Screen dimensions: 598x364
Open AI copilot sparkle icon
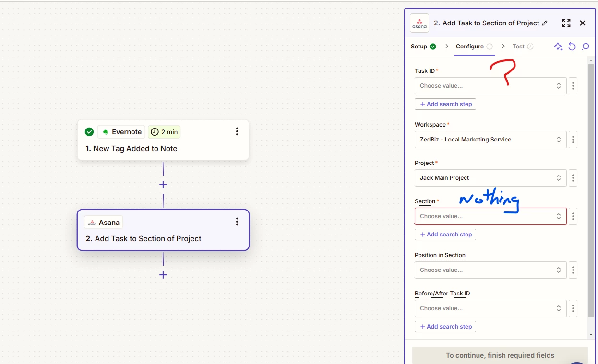558,47
